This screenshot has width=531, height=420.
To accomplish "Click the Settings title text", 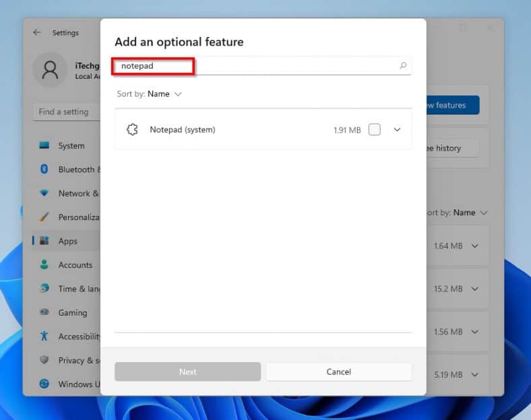I will [65, 33].
